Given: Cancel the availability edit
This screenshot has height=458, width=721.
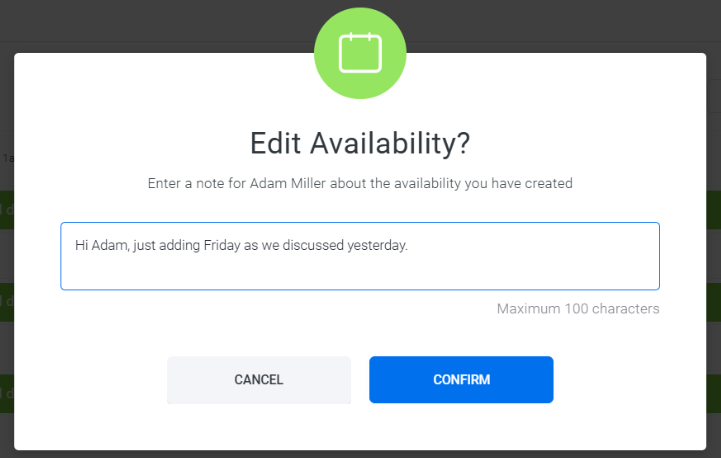Looking at the screenshot, I should pyautogui.click(x=259, y=380).
